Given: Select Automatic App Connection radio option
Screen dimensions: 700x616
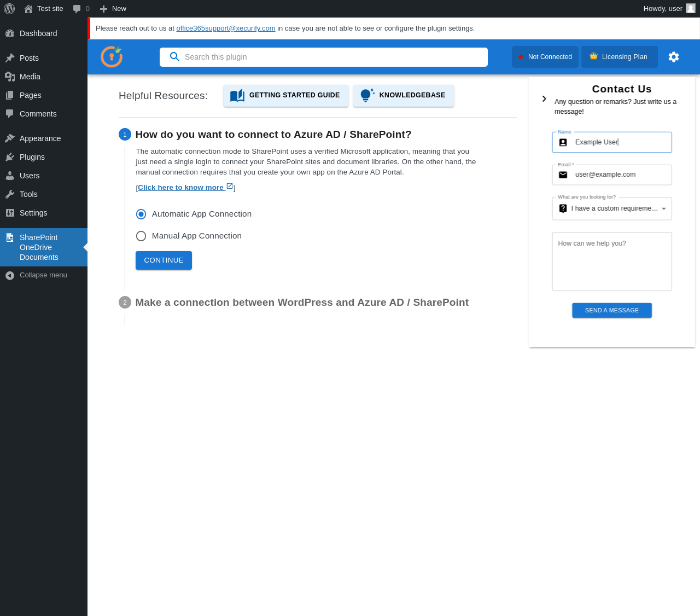Looking at the screenshot, I should (141, 214).
